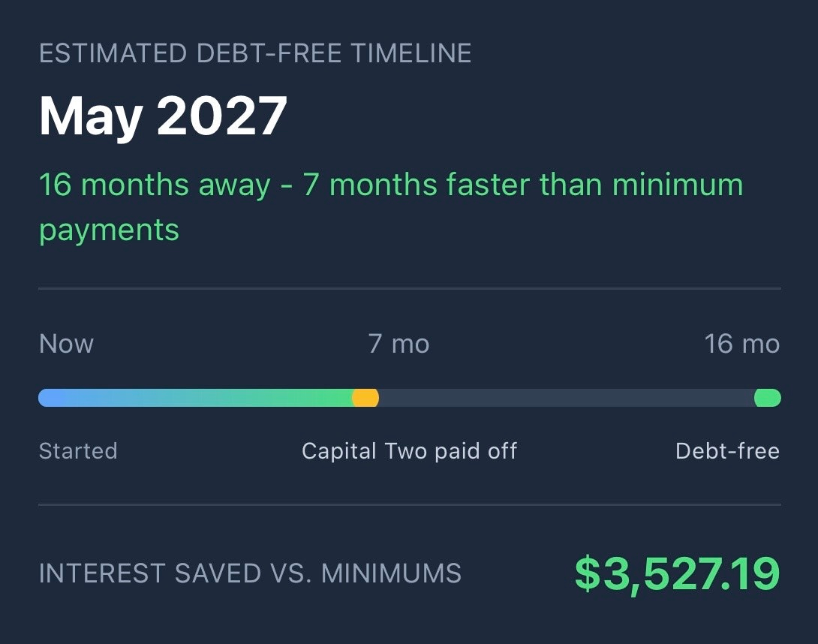The width and height of the screenshot is (818, 644).
Task: Click the "16 mo" timeline label
Action: (x=741, y=344)
